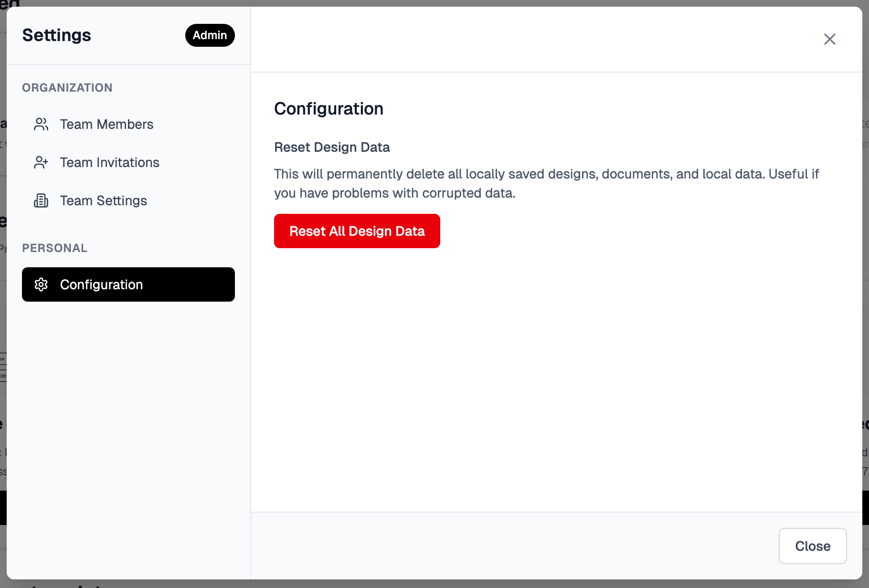Click the Settings title in the sidebar header
This screenshot has height=588, width=869.
[x=57, y=35]
